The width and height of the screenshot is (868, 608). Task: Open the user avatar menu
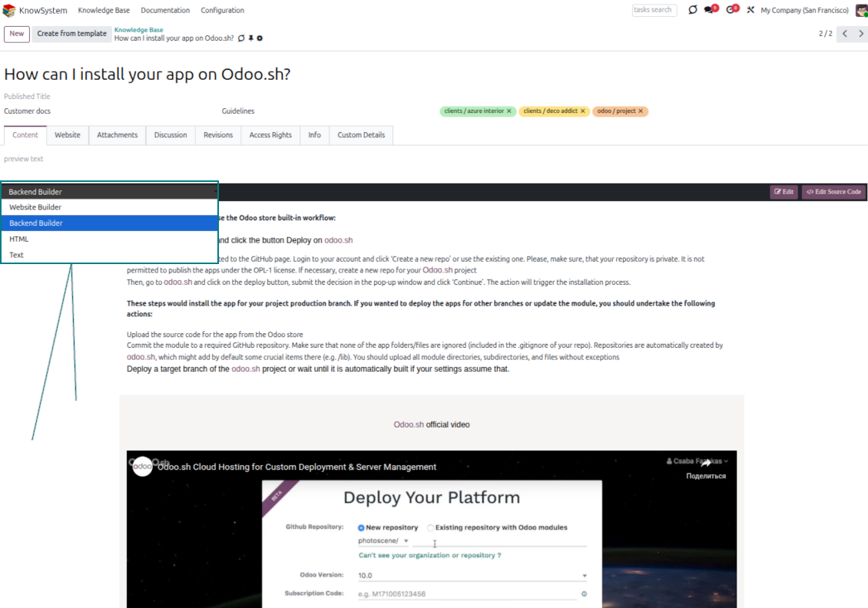861,11
